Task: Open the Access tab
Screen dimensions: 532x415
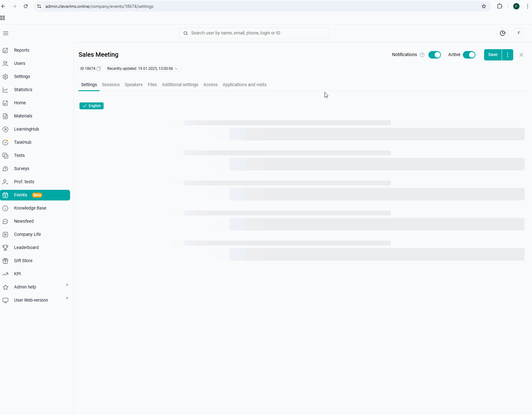Action: pos(210,85)
